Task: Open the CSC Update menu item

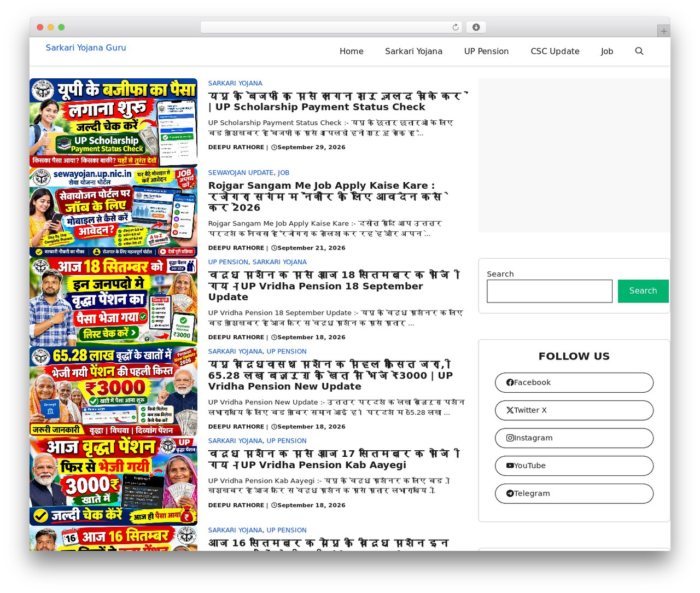Action: 555,51
